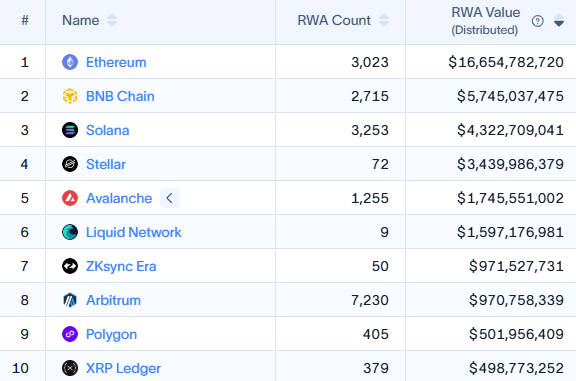Image resolution: width=576 pixels, height=381 pixels.
Task: Select XRP Ledger's RWA count 379
Action: tap(376, 368)
